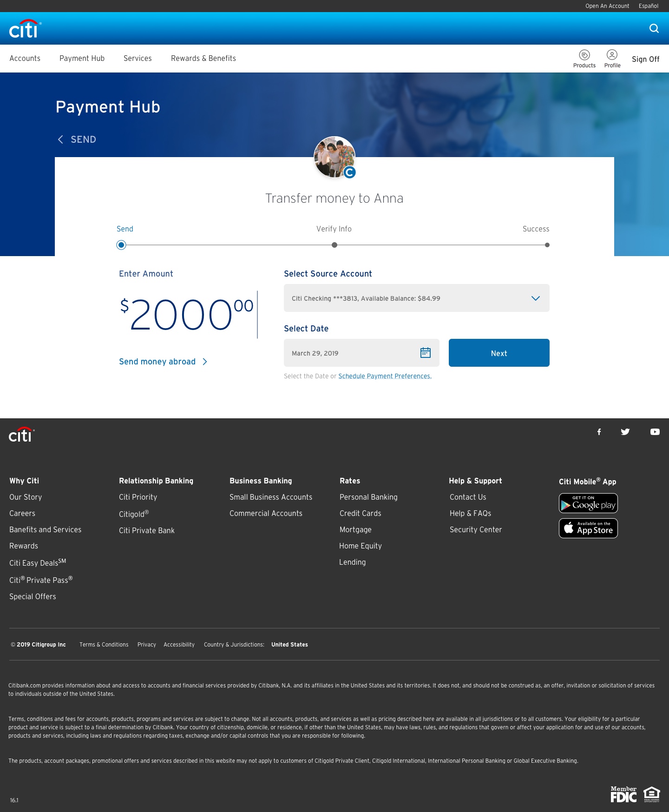Open Lending link

352,562
